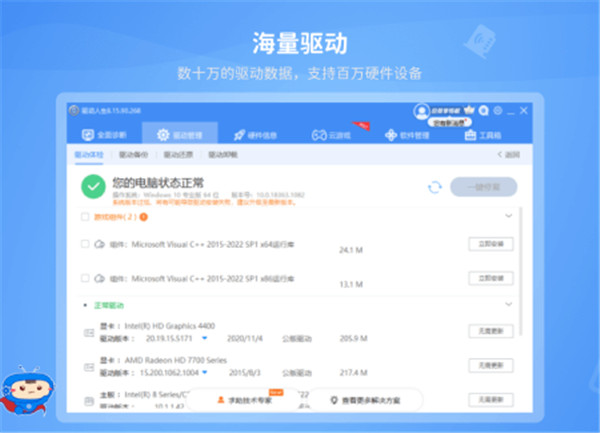Tick the 游戏组件(2) group checkbox
Screen dimensions: 600x433
pos(85,217)
